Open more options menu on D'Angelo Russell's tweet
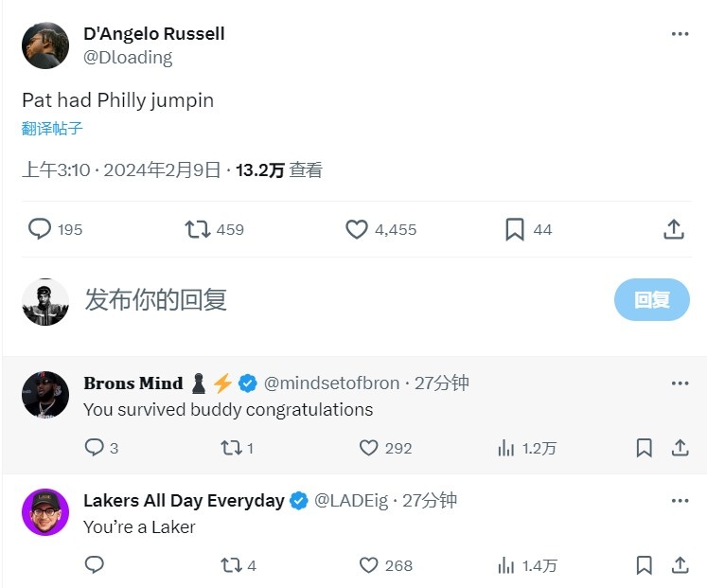Viewport: 707px width, 588px height. pos(680,34)
